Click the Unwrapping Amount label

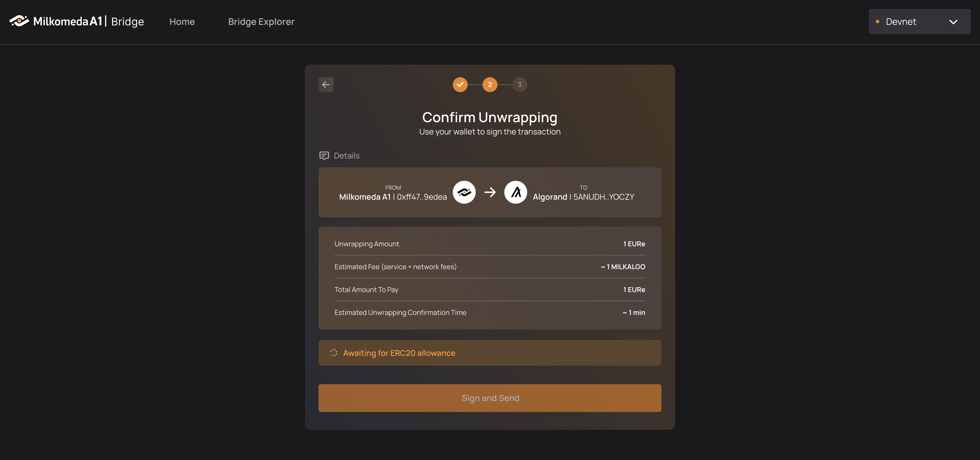[366, 244]
